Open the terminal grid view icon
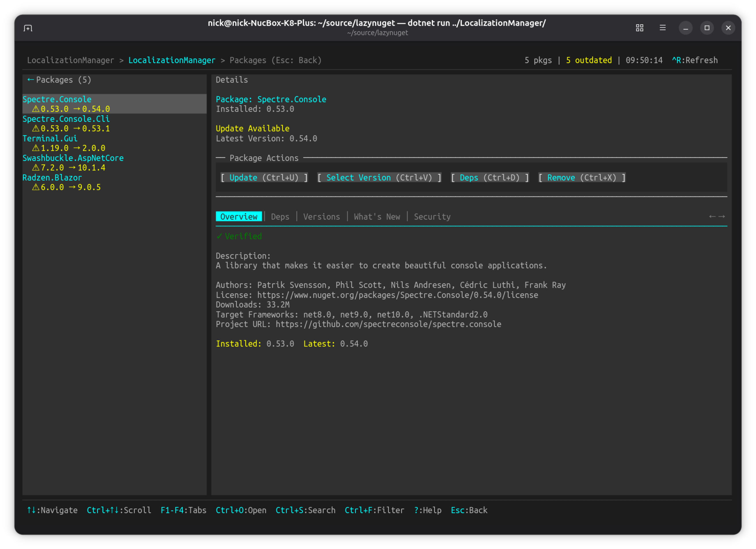The height and width of the screenshot is (549, 756). pyautogui.click(x=639, y=28)
